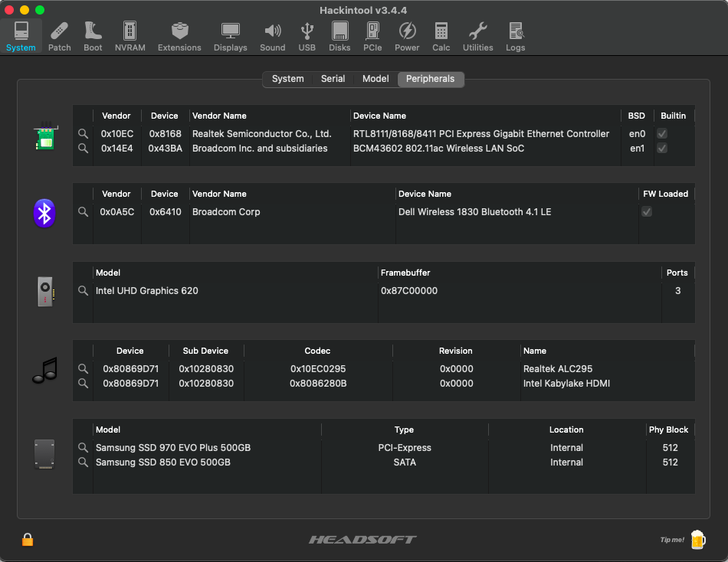Click the BSD column header
The image size is (728, 562).
637,116
